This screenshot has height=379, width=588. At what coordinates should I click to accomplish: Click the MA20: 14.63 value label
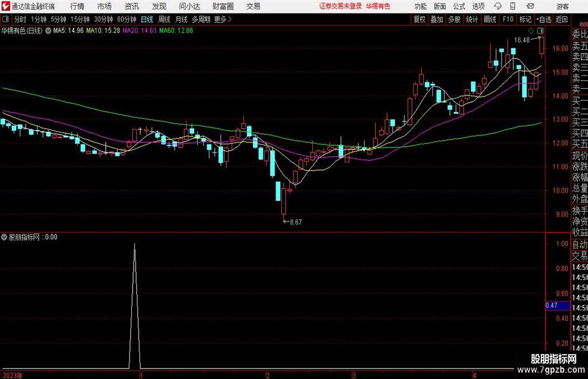139,30
